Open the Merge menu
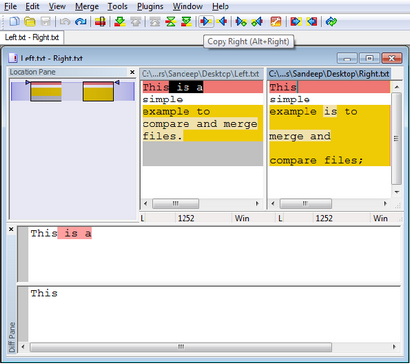This screenshot has height=364, width=410. (x=87, y=6)
